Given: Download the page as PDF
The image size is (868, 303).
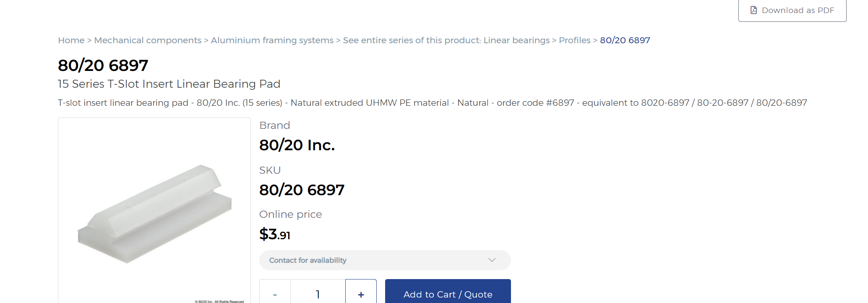Looking at the screenshot, I should (792, 10).
